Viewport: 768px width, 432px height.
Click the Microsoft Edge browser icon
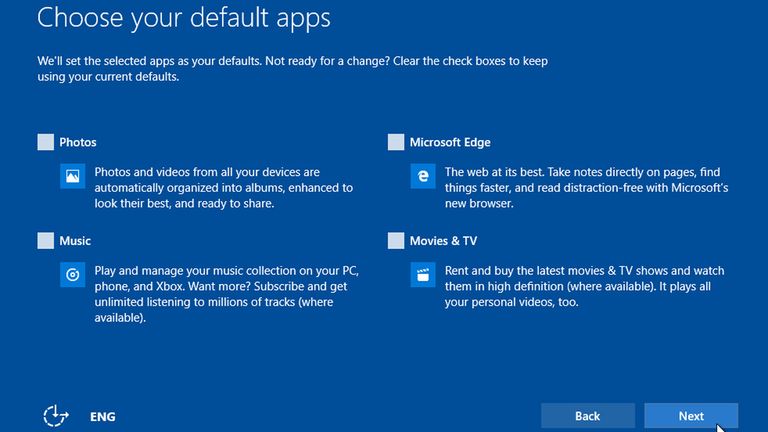click(x=423, y=176)
